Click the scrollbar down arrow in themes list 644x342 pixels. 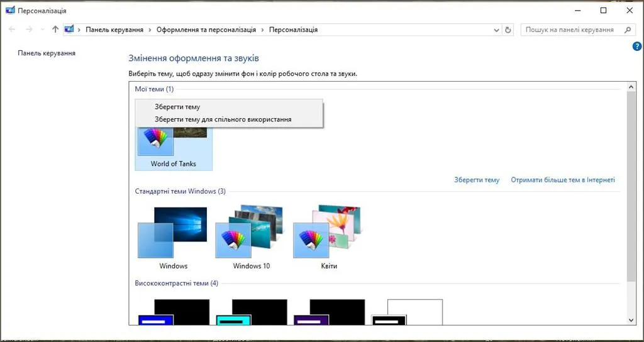[x=631, y=320]
